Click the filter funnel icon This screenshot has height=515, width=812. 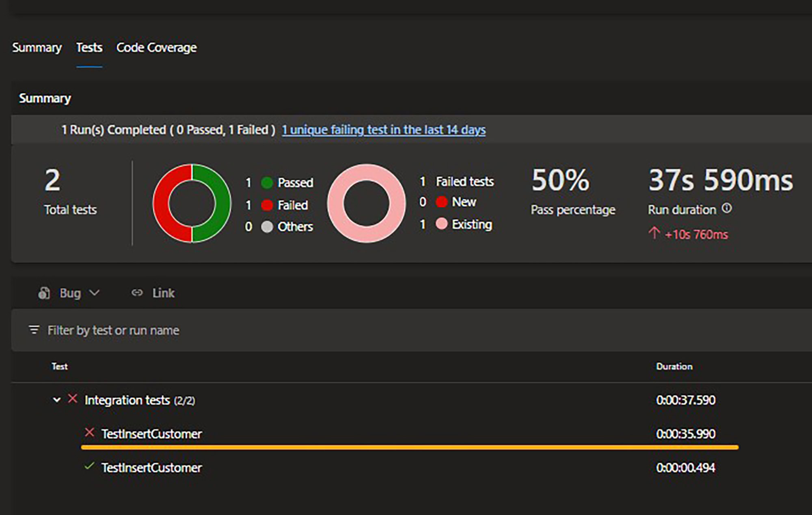[x=34, y=330]
